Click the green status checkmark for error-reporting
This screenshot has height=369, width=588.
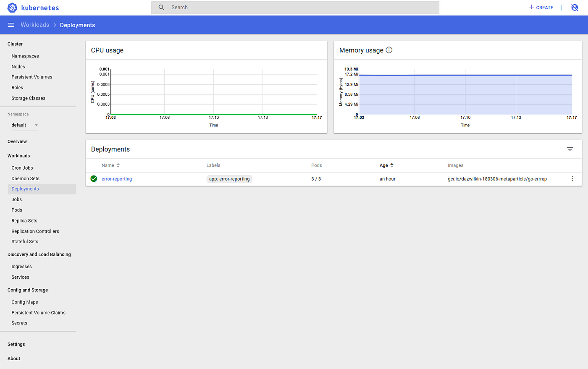pyautogui.click(x=94, y=178)
